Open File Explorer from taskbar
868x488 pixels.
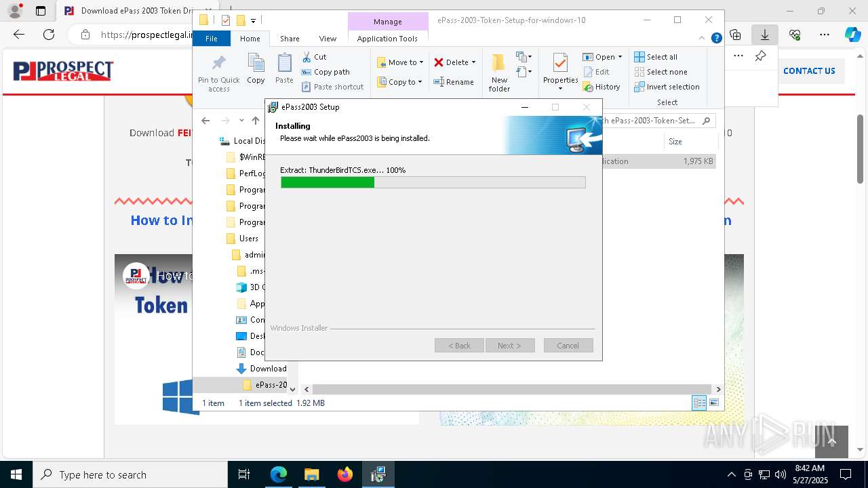click(x=312, y=474)
